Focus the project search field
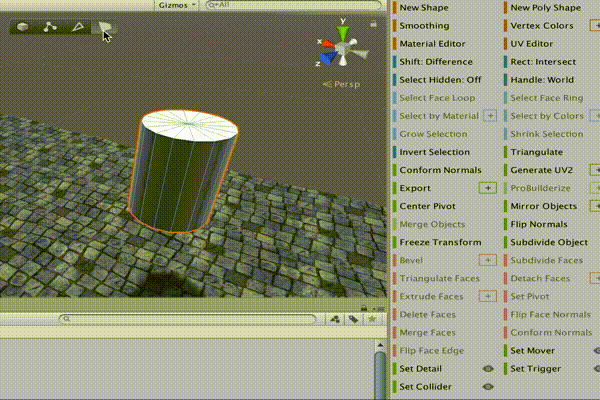Viewport: 600px width, 400px height. coord(188,318)
